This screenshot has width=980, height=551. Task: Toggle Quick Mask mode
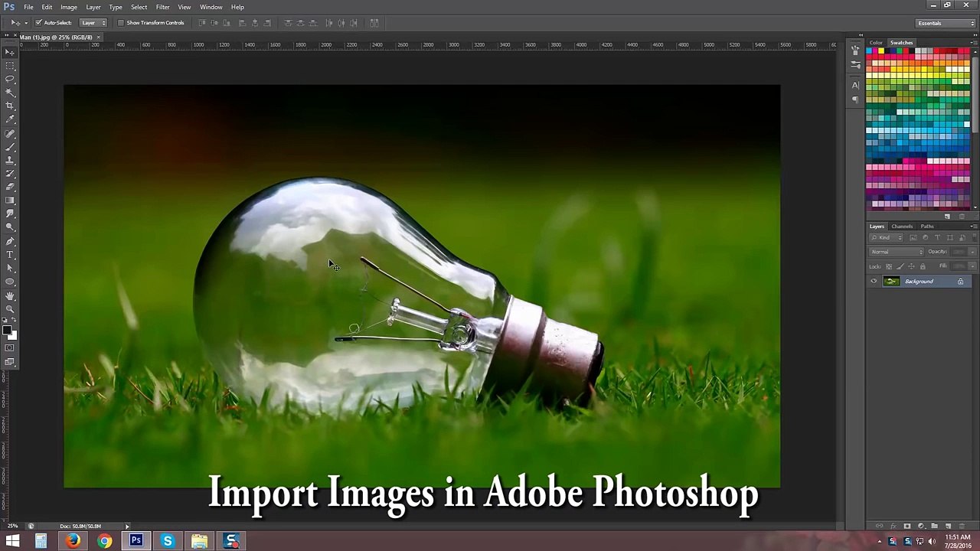pos(10,348)
